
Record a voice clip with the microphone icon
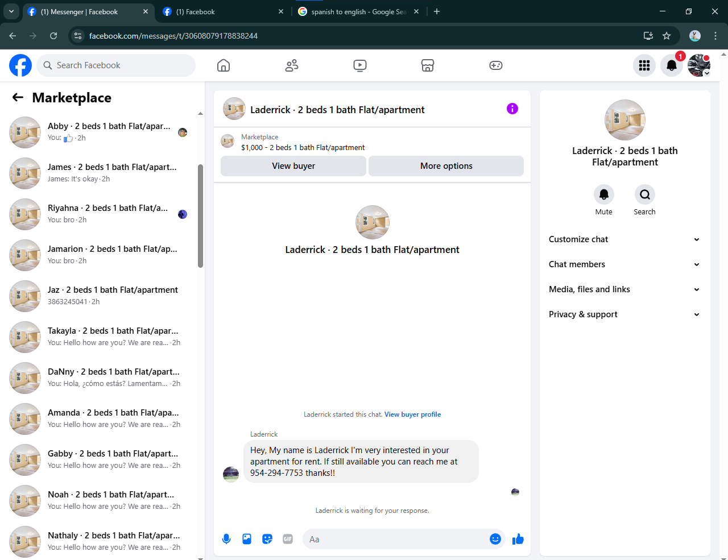(x=226, y=539)
